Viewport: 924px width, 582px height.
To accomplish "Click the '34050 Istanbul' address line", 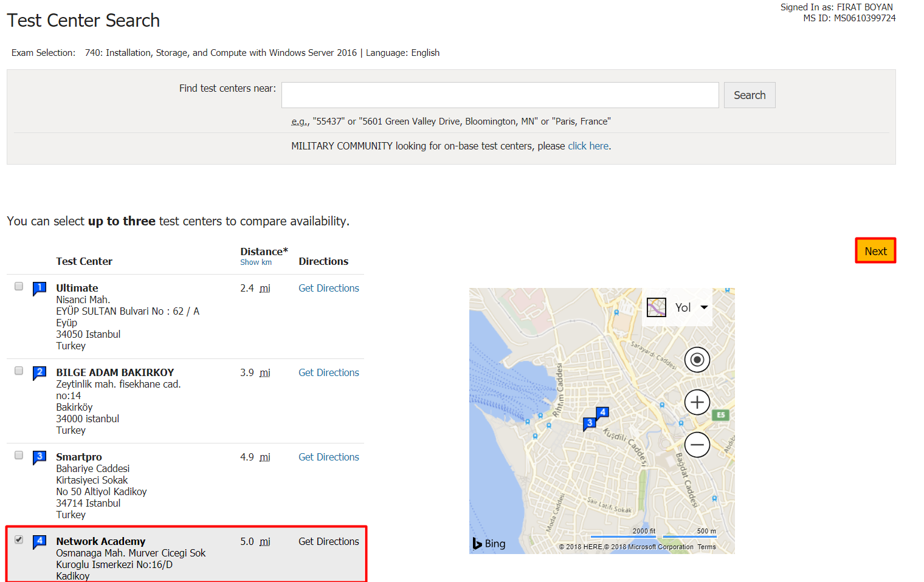I will pyautogui.click(x=88, y=334).
